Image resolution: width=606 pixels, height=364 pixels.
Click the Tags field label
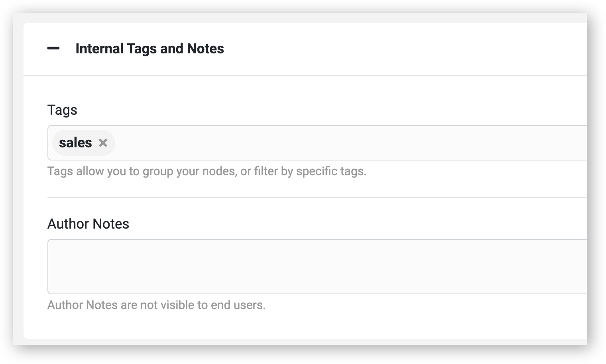62,110
